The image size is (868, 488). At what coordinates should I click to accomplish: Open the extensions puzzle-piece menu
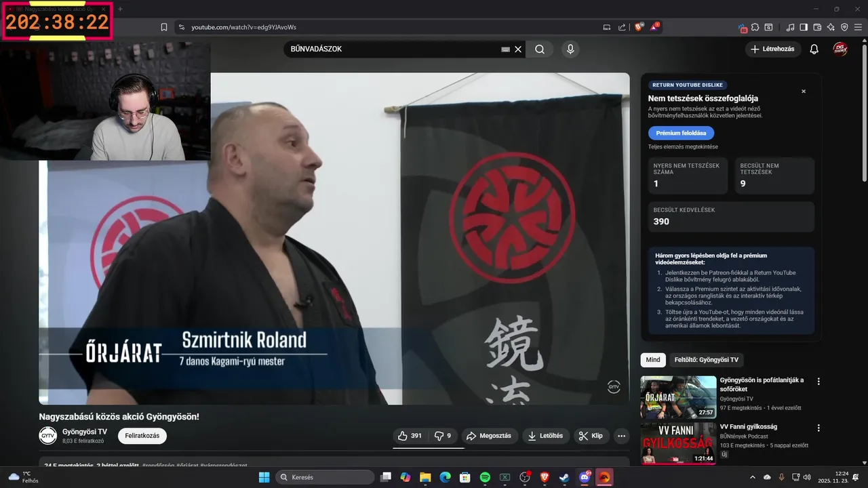(x=755, y=27)
